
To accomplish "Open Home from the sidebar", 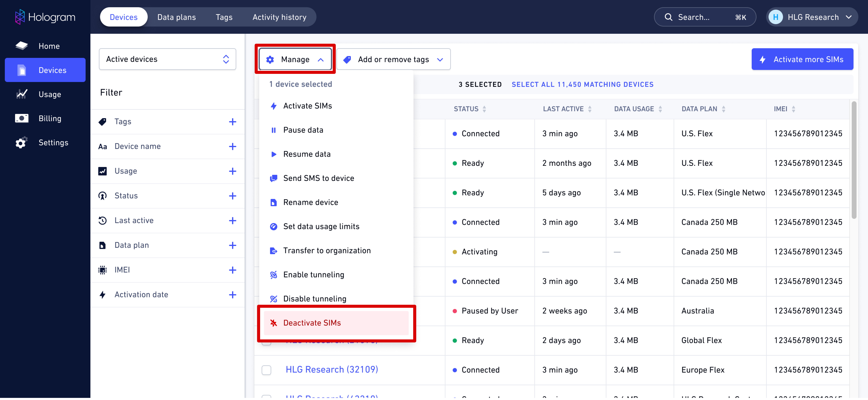I will 45,46.
